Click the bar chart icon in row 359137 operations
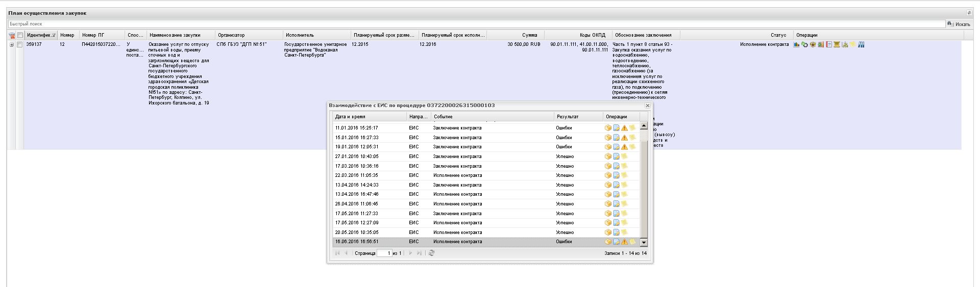Image resolution: width=980 pixels, height=287 pixels. pos(796,44)
